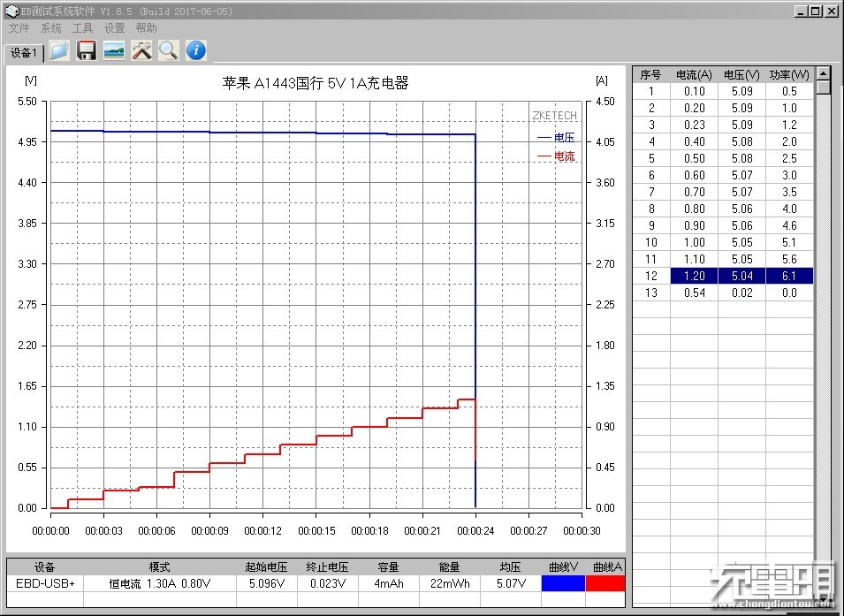The height and width of the screenshot is (616, 844).
Task: Select the blue 曲线V color swatch
Action: pos(563,583)
